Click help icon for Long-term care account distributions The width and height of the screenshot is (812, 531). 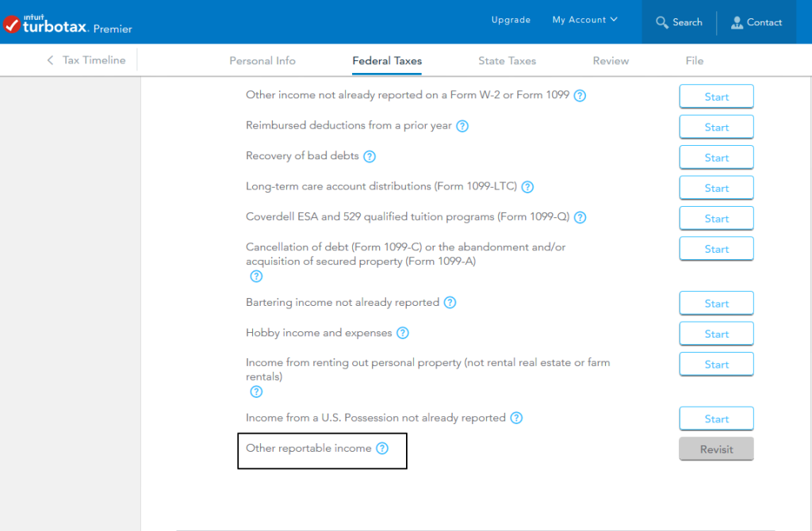tap(527, 187)
